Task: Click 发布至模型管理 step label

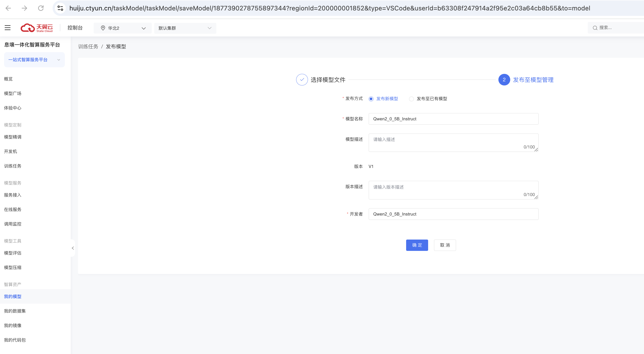Action: (533, 80)
